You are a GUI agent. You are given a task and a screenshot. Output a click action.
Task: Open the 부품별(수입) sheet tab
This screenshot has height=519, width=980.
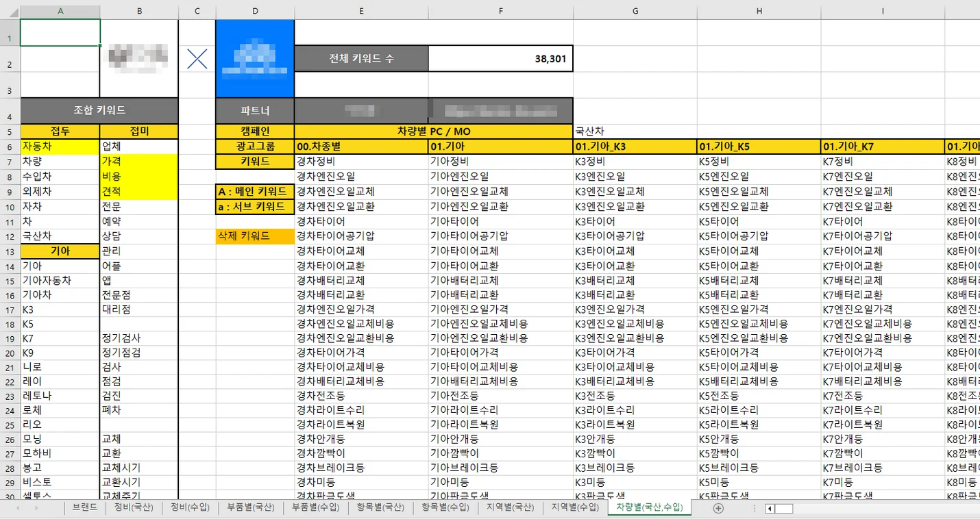315,508
